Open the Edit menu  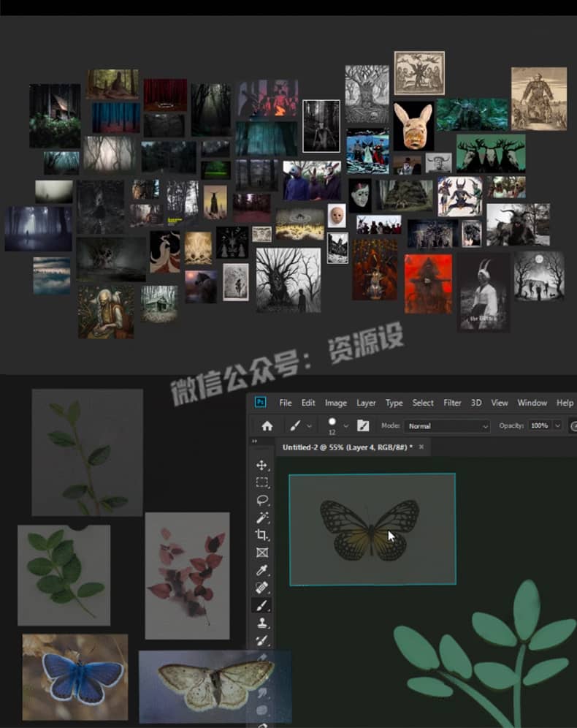pos(308,403)
